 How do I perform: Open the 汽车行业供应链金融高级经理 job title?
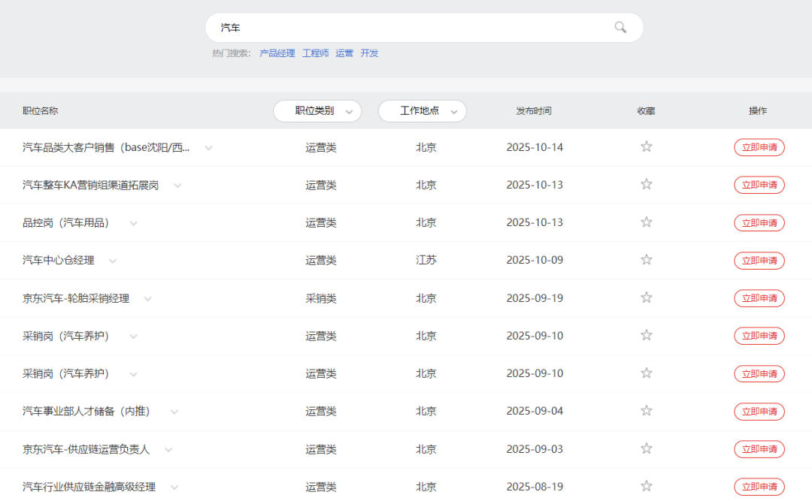pyautogui.click(x=89, y=487)
